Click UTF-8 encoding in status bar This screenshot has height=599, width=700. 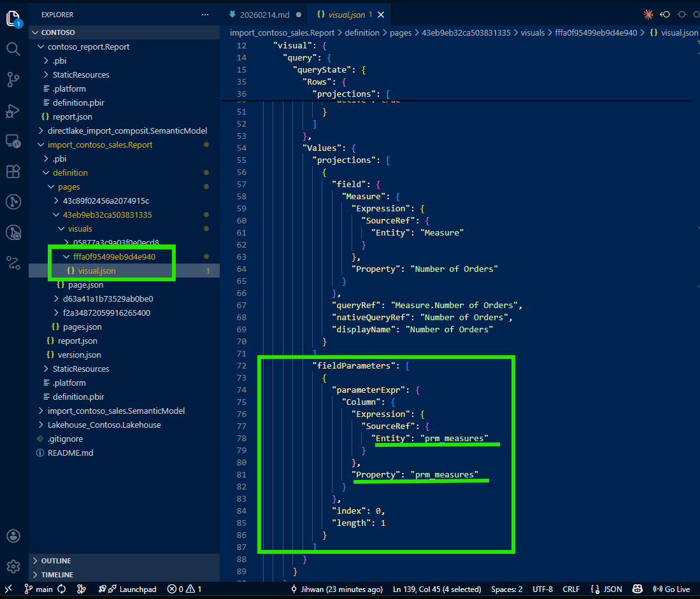(x=543, y=589)
